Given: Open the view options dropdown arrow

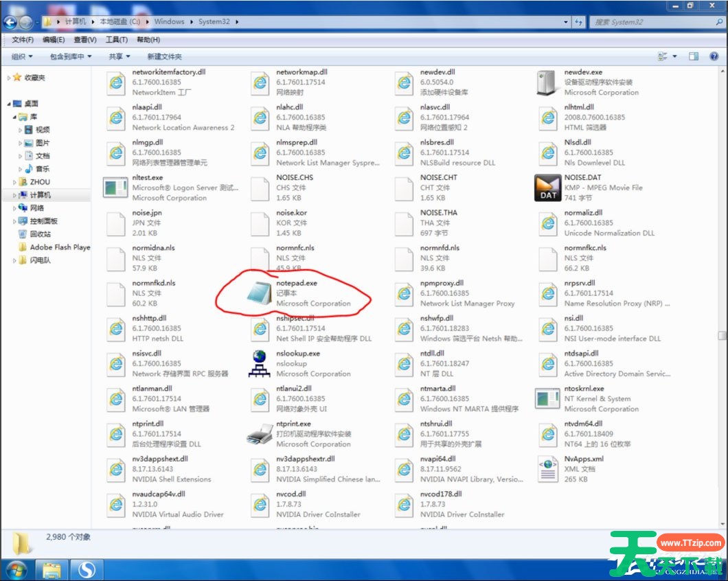Looking at the screenshot, I should point(674,56).
